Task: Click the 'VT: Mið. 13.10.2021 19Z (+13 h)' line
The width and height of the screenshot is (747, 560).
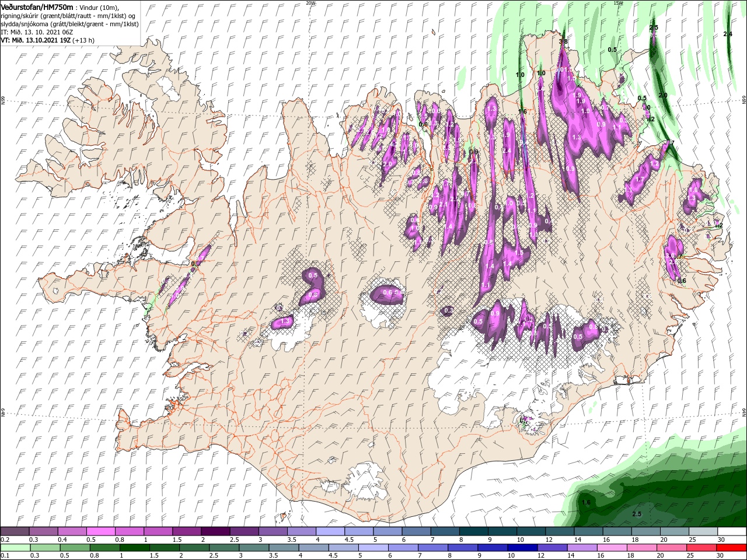Action: tap(47, 40)
